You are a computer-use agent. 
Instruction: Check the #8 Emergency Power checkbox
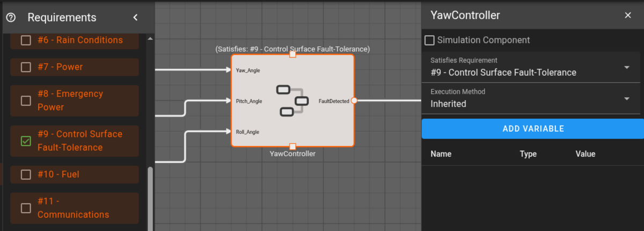click(x=26, y=100)
